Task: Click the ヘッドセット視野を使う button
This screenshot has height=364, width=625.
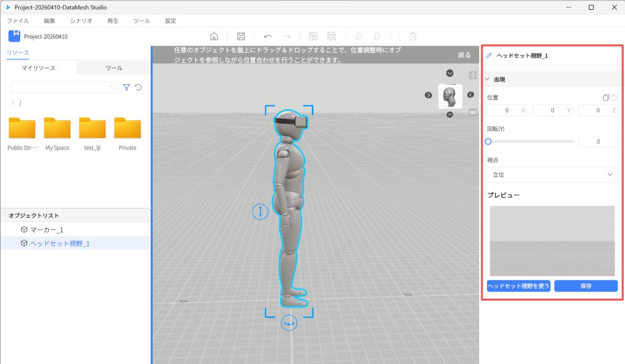Action: 519,286
